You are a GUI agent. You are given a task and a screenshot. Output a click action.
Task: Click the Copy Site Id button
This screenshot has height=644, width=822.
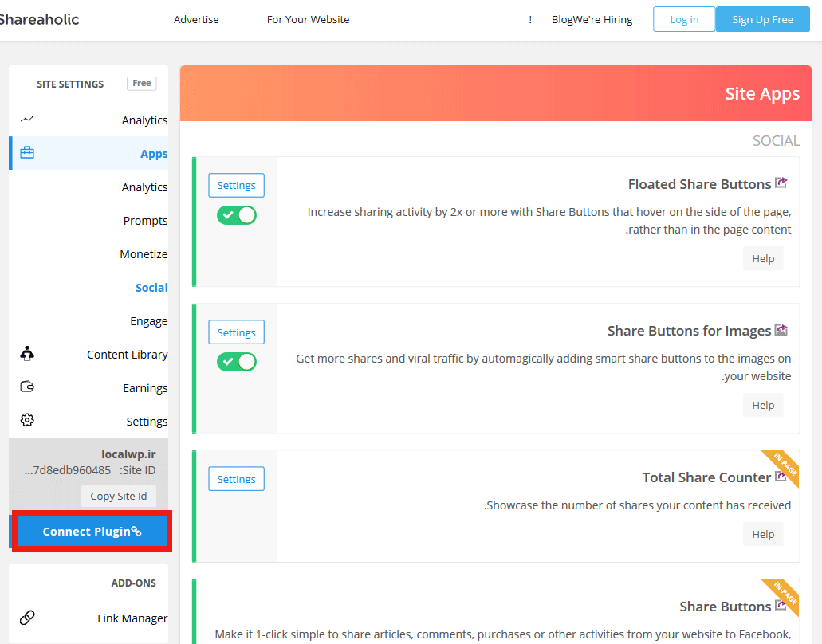pyautogui.click(x=119, y=497)
